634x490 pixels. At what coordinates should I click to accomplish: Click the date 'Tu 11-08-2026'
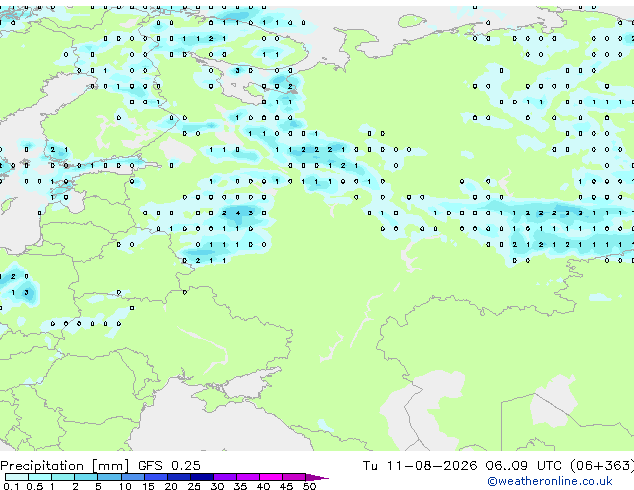[x=419, y=466]
